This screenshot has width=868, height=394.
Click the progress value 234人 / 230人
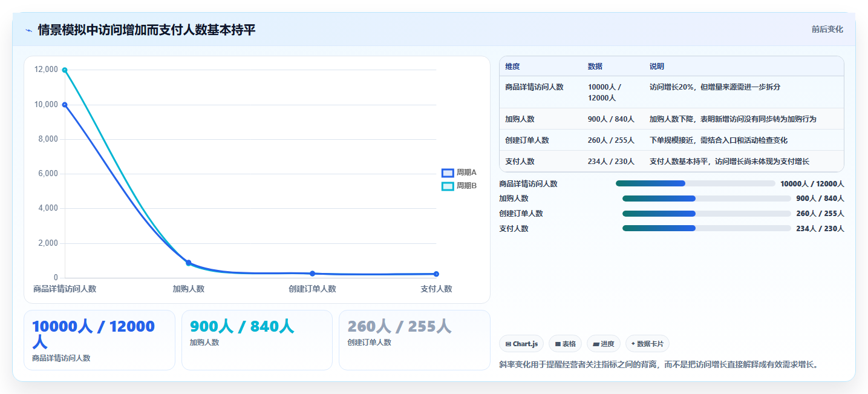pos(820,229)
